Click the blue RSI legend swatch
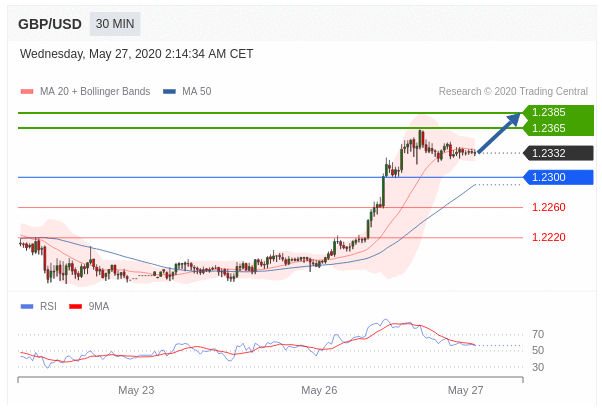 coord(27,306)
